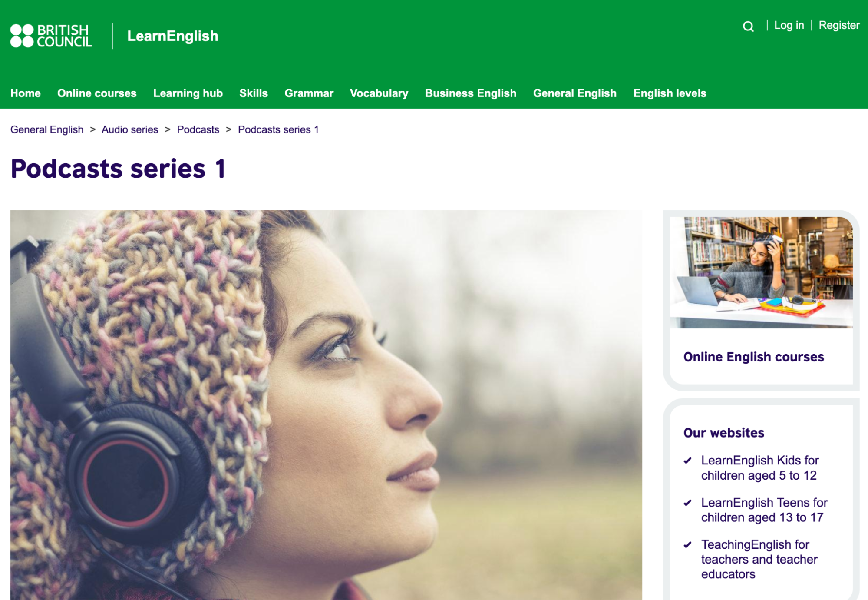Open the LearnEnglish site title link
This screenshot has height=600, width=868.
[x=172, y=36]
